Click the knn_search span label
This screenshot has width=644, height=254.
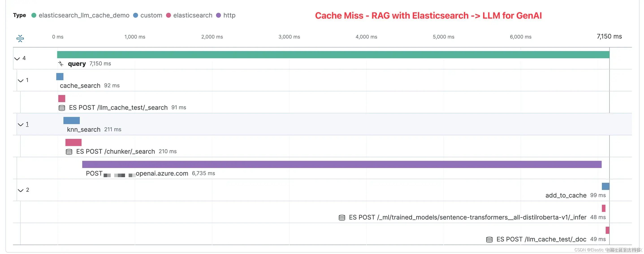pos(84,129)
